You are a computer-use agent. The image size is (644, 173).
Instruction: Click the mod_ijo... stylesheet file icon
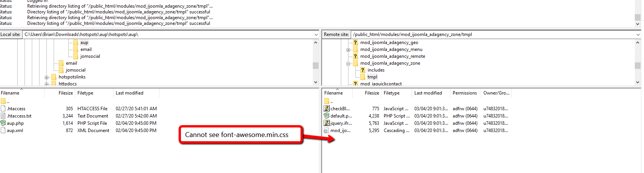pos(327,131)
